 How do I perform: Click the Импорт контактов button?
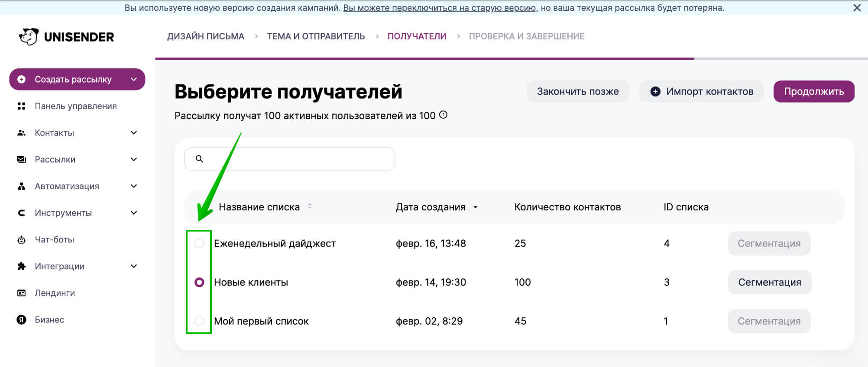pos(701,91)
